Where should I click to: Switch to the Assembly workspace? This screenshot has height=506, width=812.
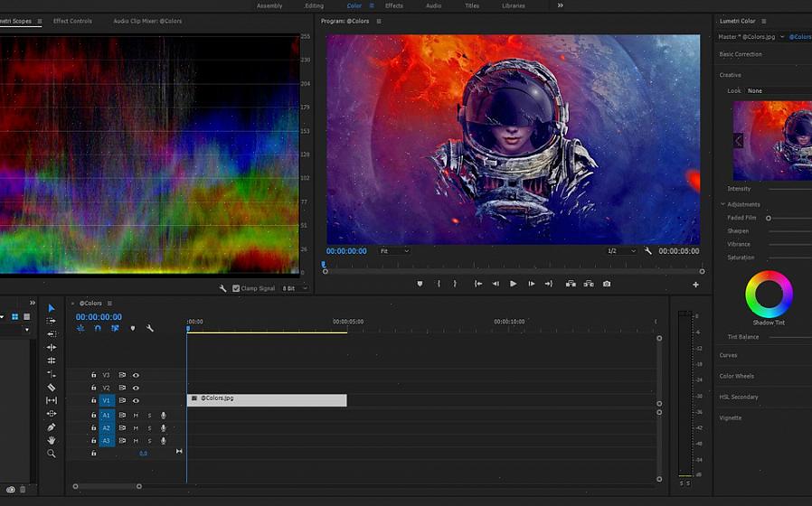[x=269, y=5]
